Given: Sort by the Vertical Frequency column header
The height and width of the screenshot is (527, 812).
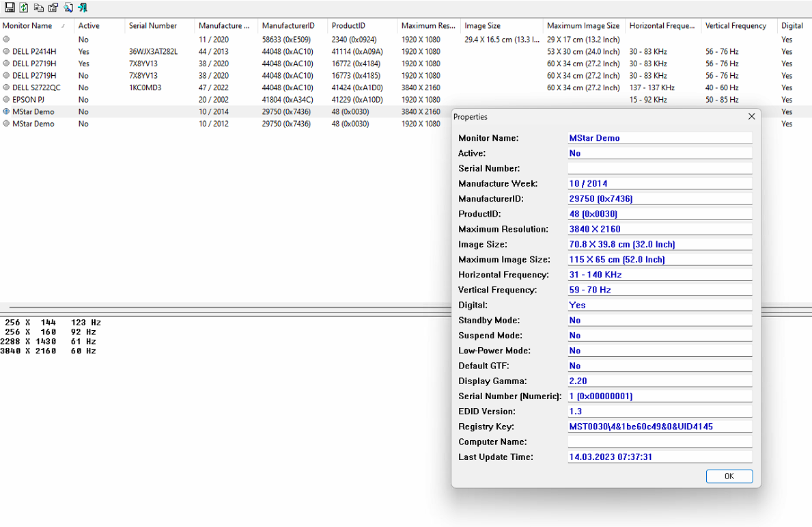Looking at the screenshot, I should point(739,25).
